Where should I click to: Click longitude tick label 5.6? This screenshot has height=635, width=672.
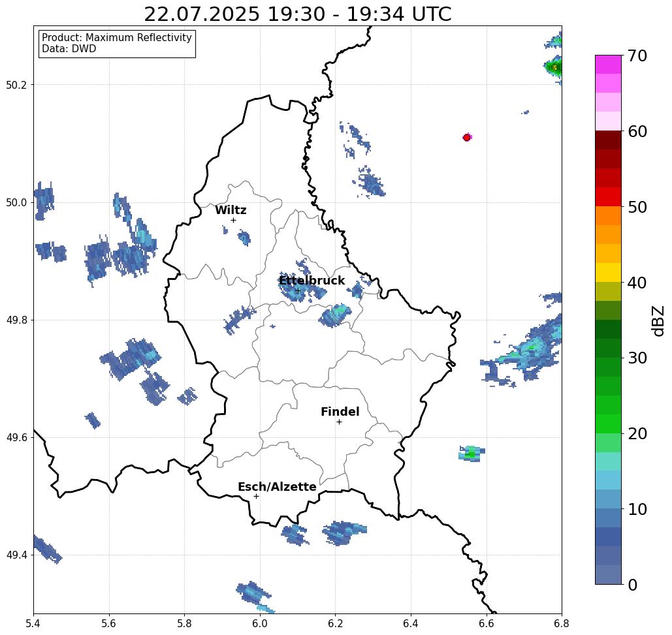pyautogui.click(x=109, y=623)
